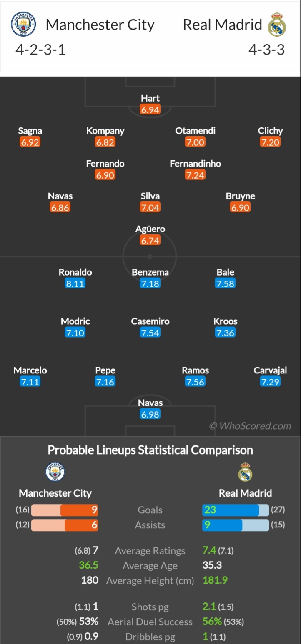Click Probable Lineups Statistical Comparison heading
This screenshot has width=301, height=644.
click(150, 450)
